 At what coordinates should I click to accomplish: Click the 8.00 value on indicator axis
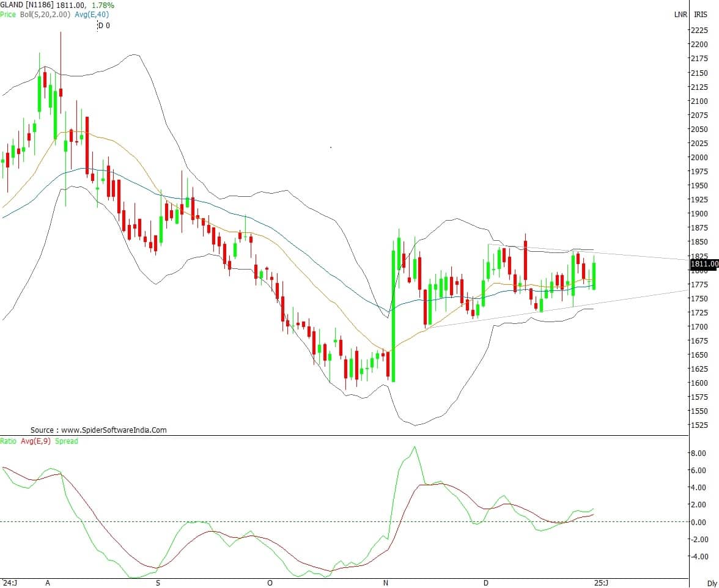click(698, 454)
